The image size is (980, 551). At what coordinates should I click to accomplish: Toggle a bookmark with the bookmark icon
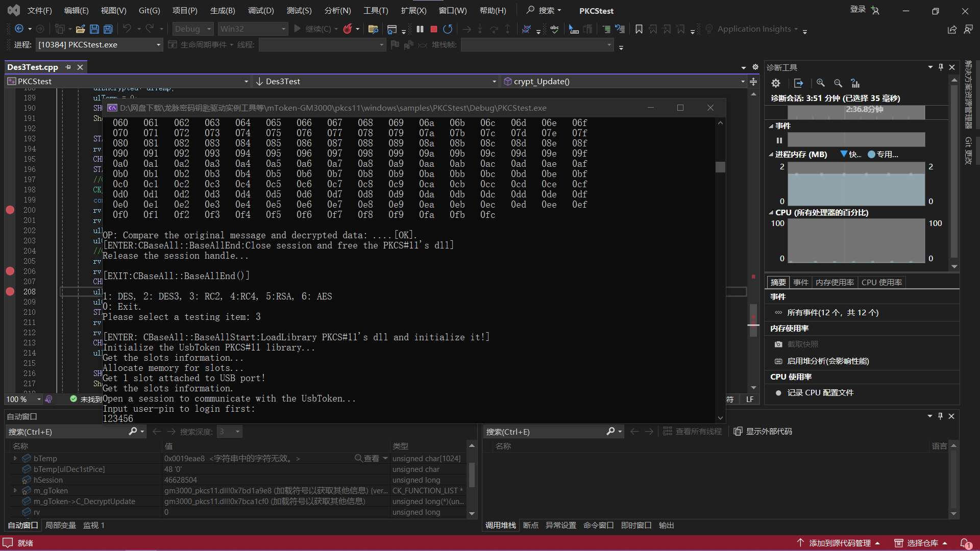click(639, 29)
